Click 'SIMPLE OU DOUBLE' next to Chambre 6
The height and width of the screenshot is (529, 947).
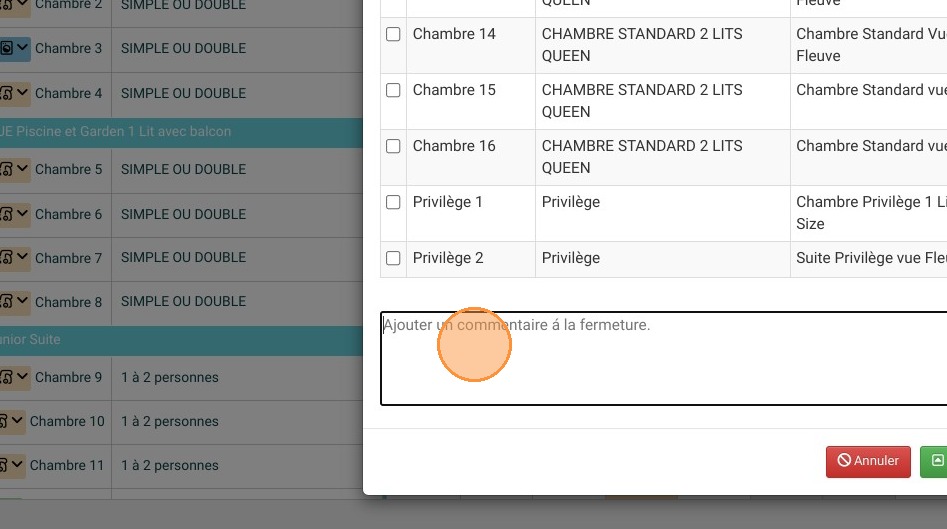[x=184, y=214]
